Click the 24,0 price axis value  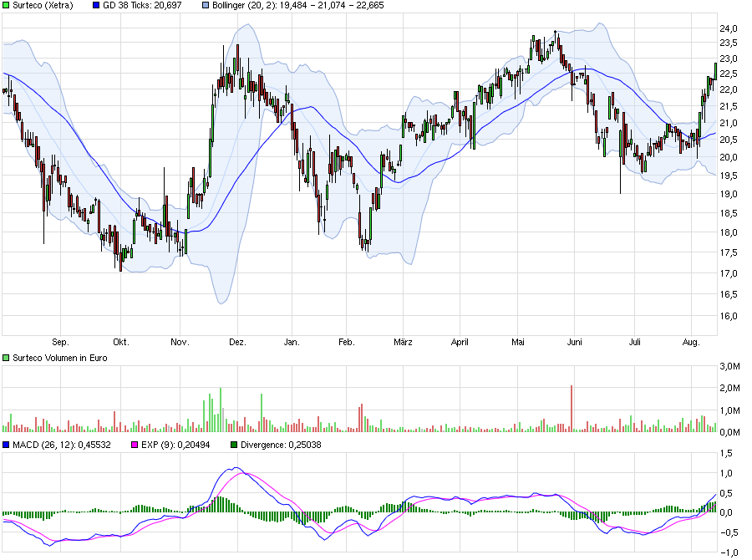[729, 28]
